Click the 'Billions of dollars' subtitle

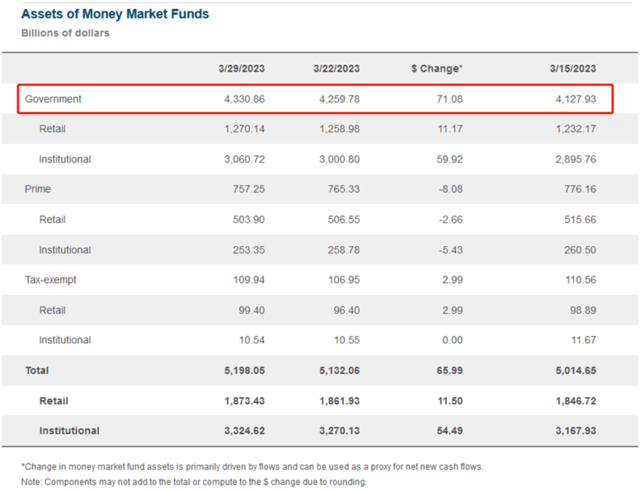[65, 33]
